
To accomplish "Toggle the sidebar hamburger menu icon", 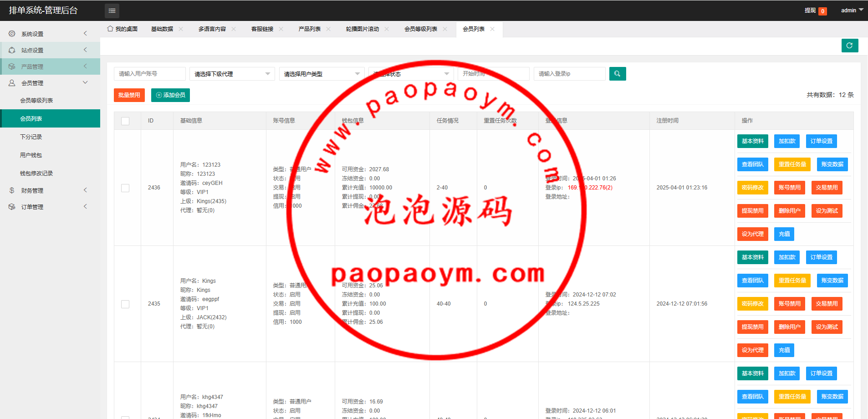I will (x=112, y=10).
